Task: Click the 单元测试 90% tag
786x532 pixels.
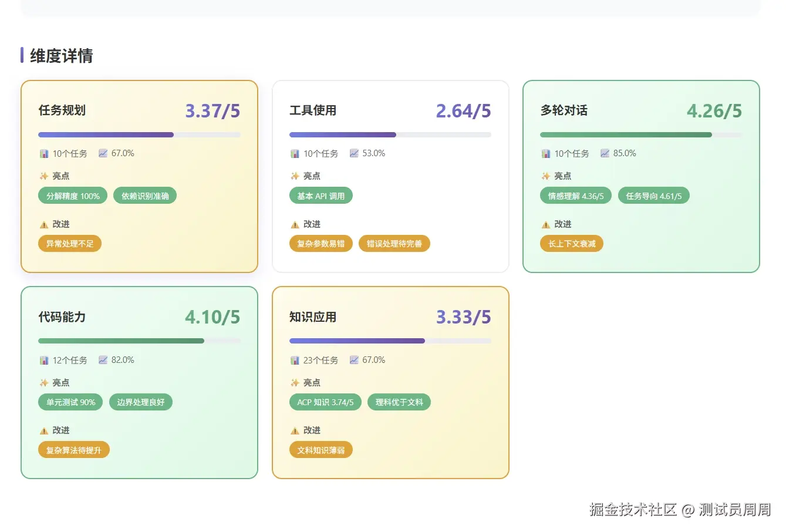Action: (x=70, y=402)
